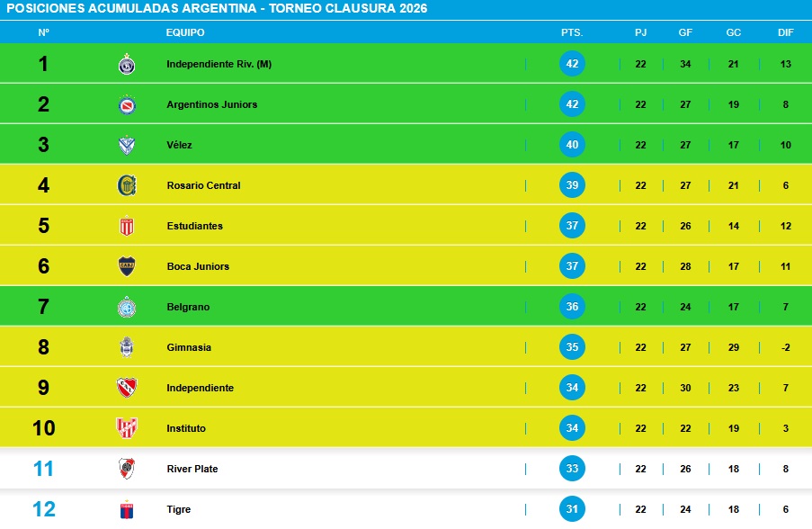The width and height of the screenshot is (812, 529).
Task: Click the Rosario Central crest
Action: click(127, 185)
